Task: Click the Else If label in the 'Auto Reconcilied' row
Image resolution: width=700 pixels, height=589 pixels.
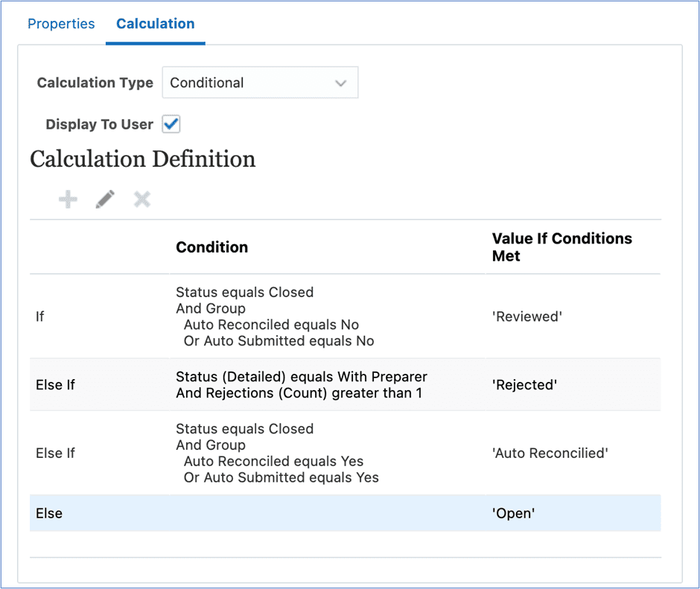Action: point(55,453)
